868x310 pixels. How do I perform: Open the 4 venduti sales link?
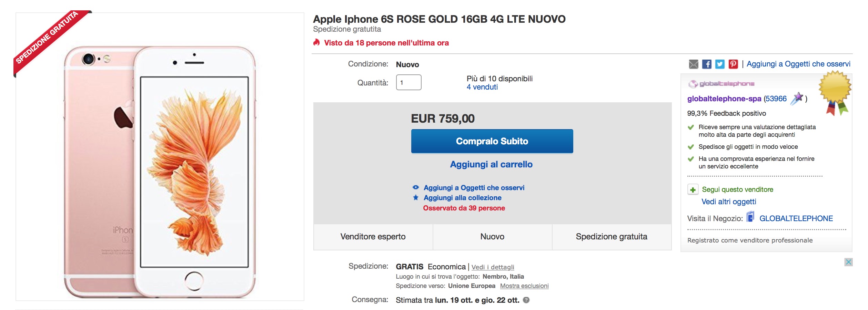(x=482, y=87)
